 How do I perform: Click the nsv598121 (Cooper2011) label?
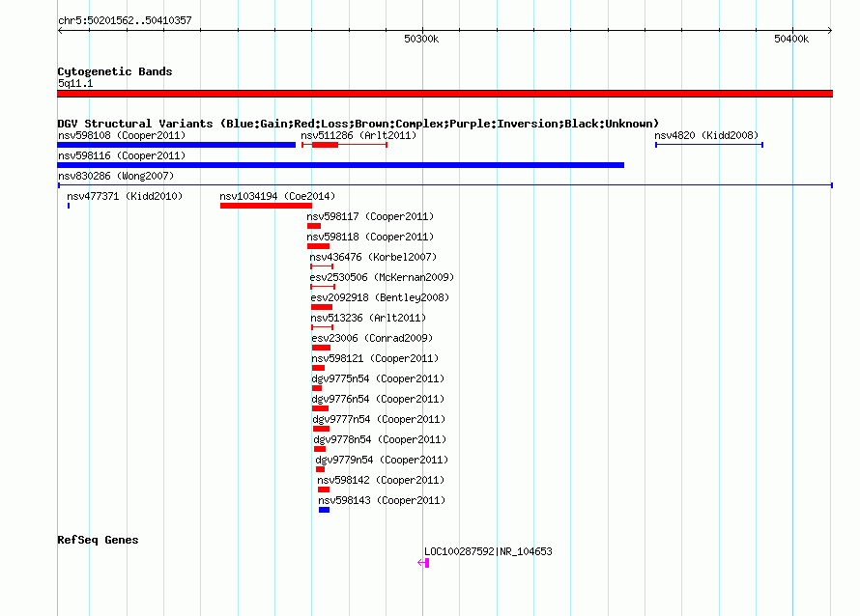375,358
